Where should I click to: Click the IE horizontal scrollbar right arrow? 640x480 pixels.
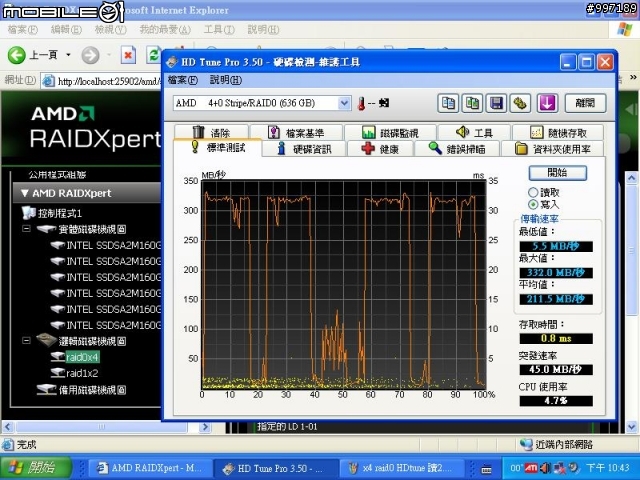pyautogui.click(x=205, y=427)
